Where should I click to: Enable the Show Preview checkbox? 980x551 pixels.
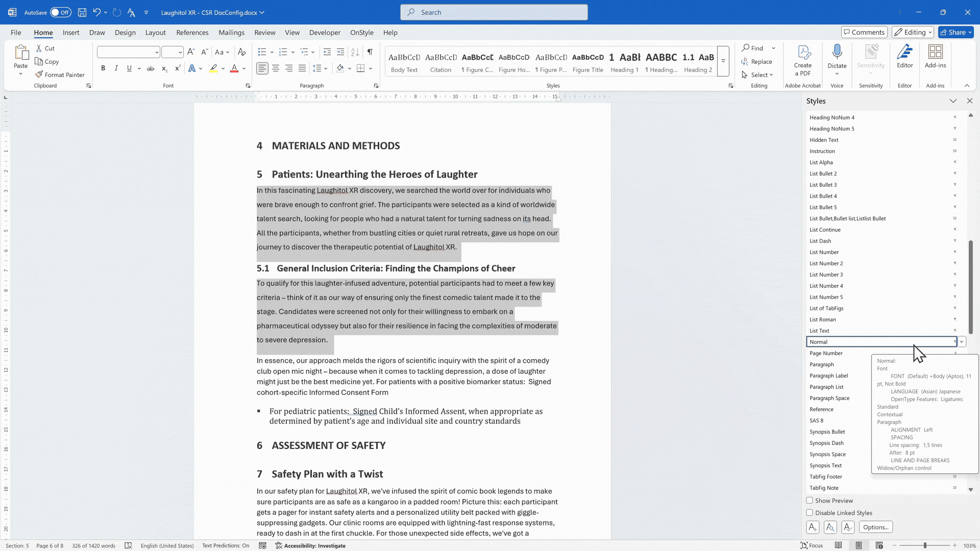click(x=810, y=500)
